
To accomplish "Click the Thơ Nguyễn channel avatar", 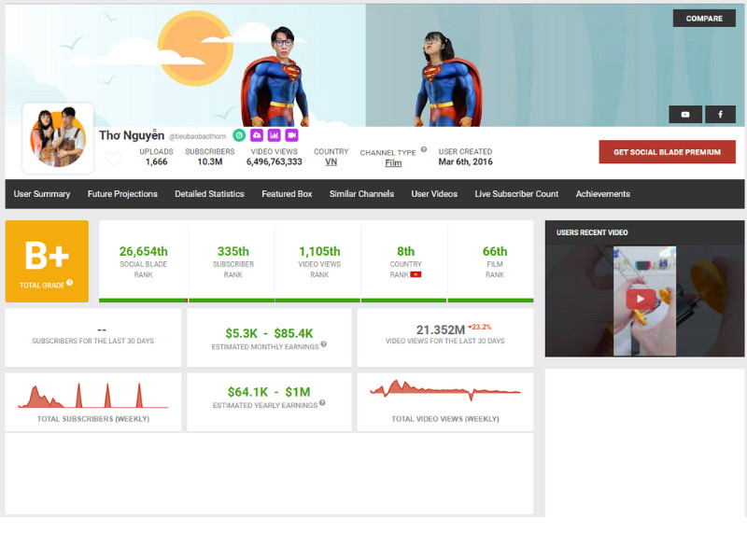I will (x=58, y=138).
